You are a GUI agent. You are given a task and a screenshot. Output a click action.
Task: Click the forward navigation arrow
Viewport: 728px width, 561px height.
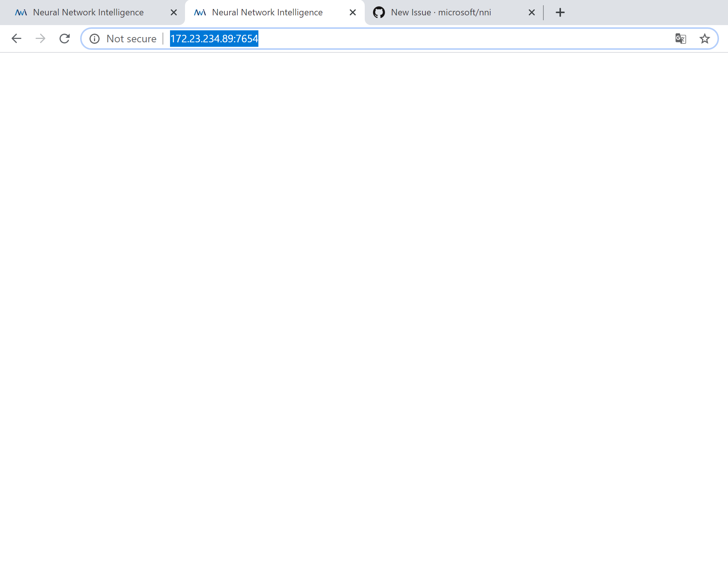pyautogui.click(x=40, y=38)
